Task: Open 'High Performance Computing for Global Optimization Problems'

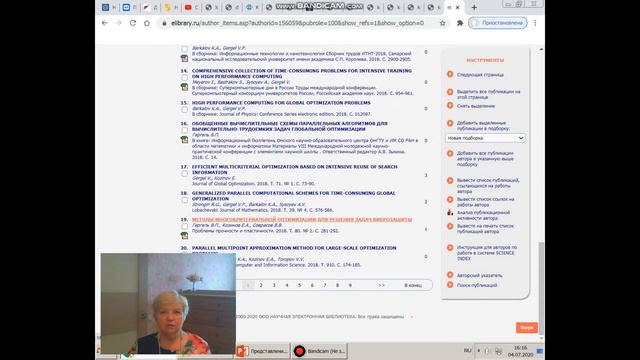Action: tap(281, 103)
